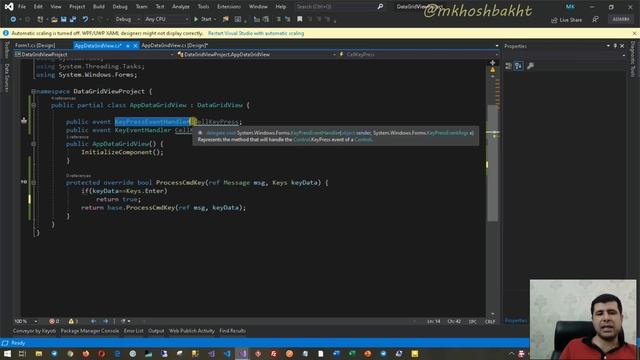Open File Explorer from the taskbar
This screenshot has height=360, width=640.
point(39,353)
